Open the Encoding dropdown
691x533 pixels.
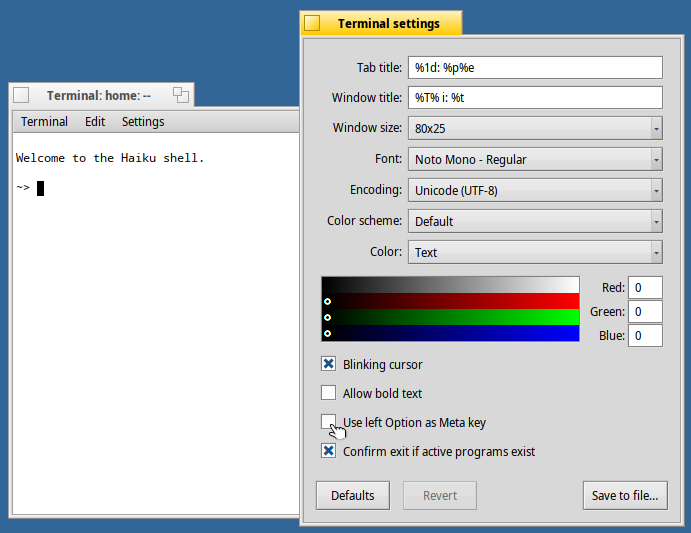[x=534, y=190]
